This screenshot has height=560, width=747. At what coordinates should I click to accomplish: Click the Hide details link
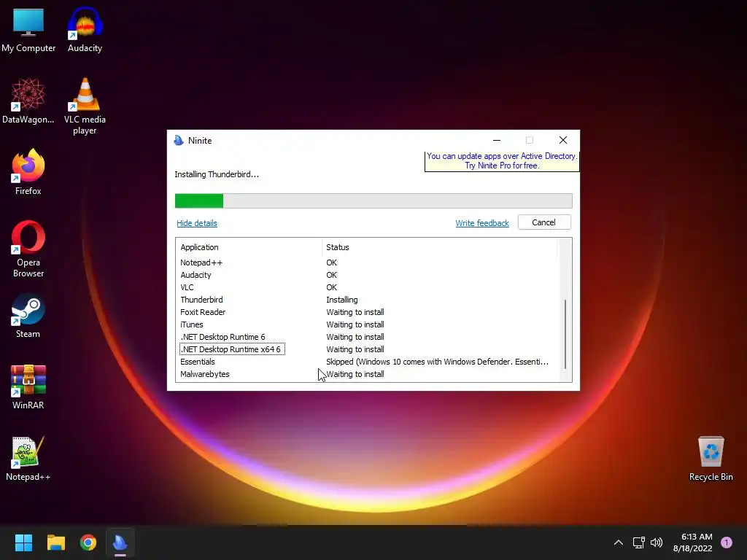click(x=197, y=223)
